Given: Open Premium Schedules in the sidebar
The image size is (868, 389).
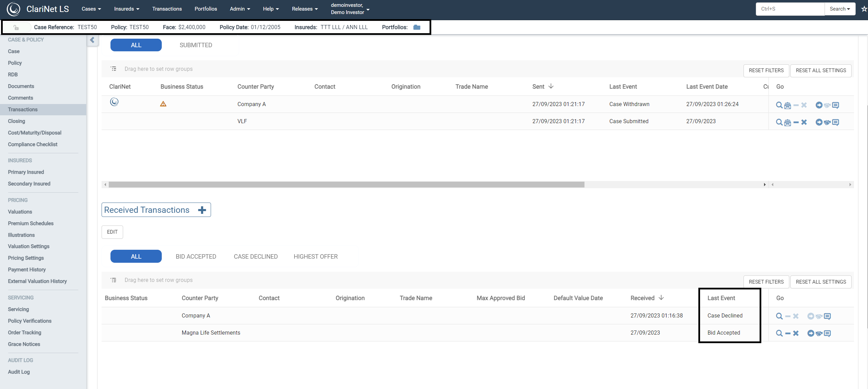Looking at the screenshot, I should (x=31, y=223).
